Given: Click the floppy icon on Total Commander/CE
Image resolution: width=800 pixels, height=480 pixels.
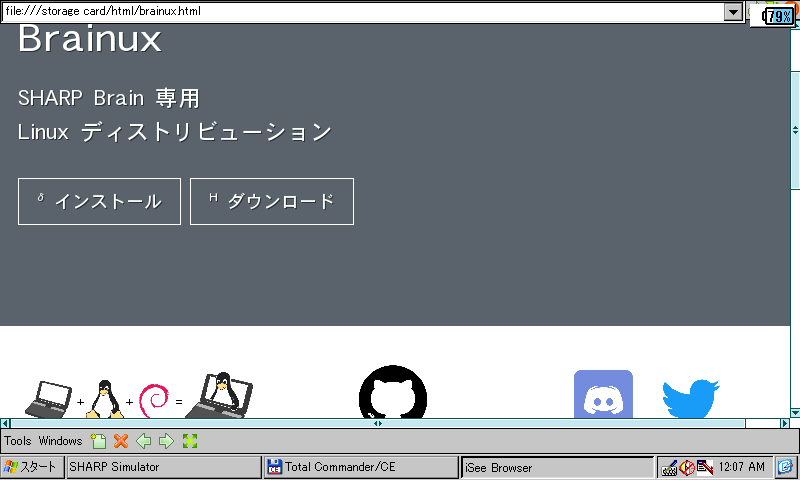Looking at the screenshot, I should (274, 467).
